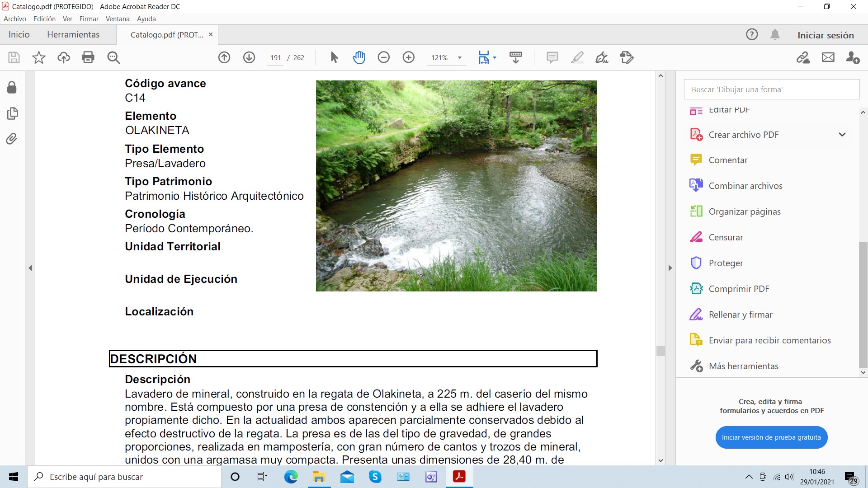Print the document
Image resolution: width=868 pixels, height=488 pixels.
[88, 57]
